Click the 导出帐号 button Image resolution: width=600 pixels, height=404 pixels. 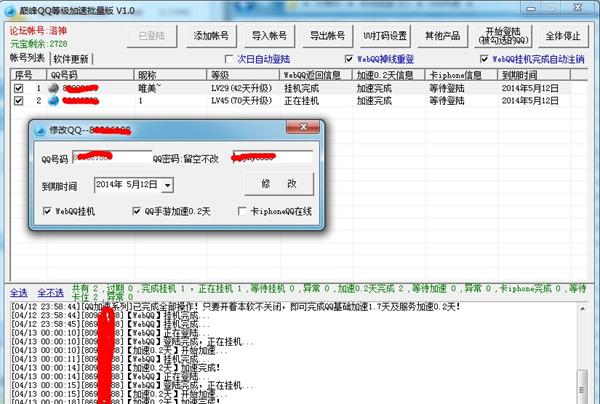coord(328,36)
